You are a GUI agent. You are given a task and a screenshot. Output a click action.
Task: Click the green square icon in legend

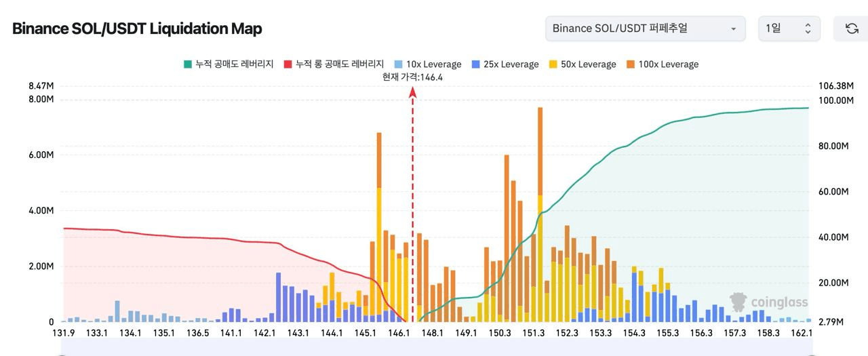pos(188,64)
